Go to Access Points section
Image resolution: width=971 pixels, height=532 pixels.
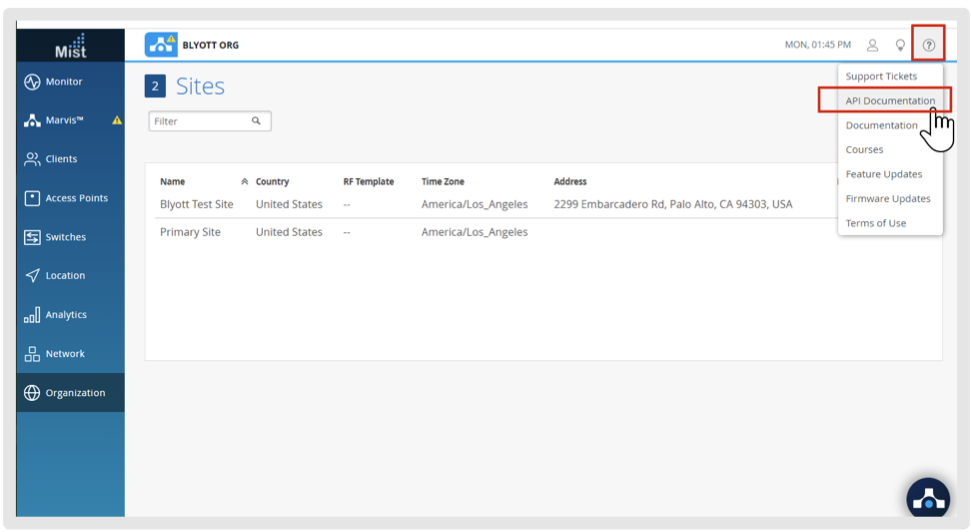click(x=76, y=198)
